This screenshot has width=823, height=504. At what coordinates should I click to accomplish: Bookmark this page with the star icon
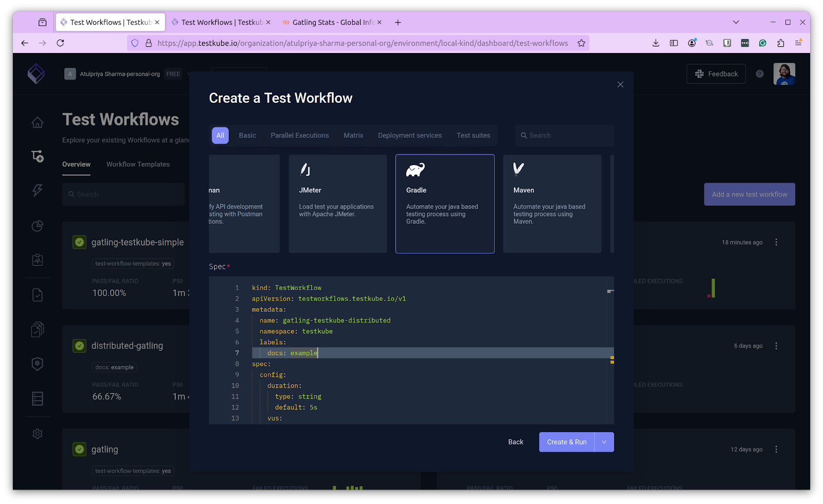click(x=581, y=43)
